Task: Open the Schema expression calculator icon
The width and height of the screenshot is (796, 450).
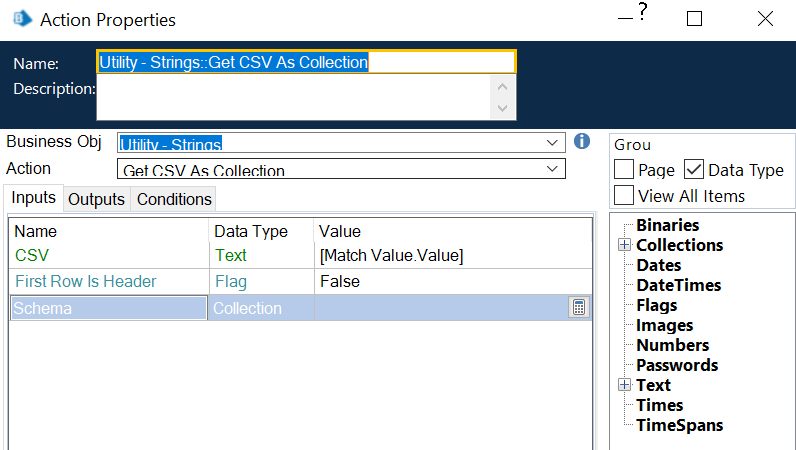Action: coord(578,308)
